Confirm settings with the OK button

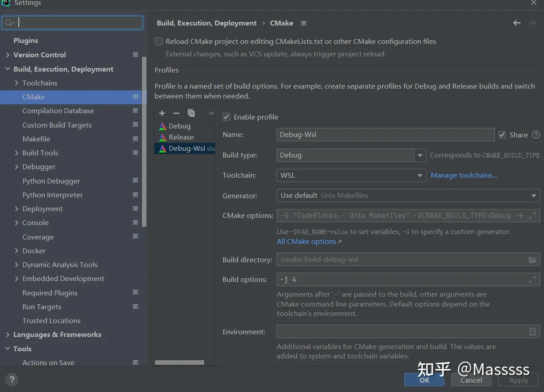424,380
